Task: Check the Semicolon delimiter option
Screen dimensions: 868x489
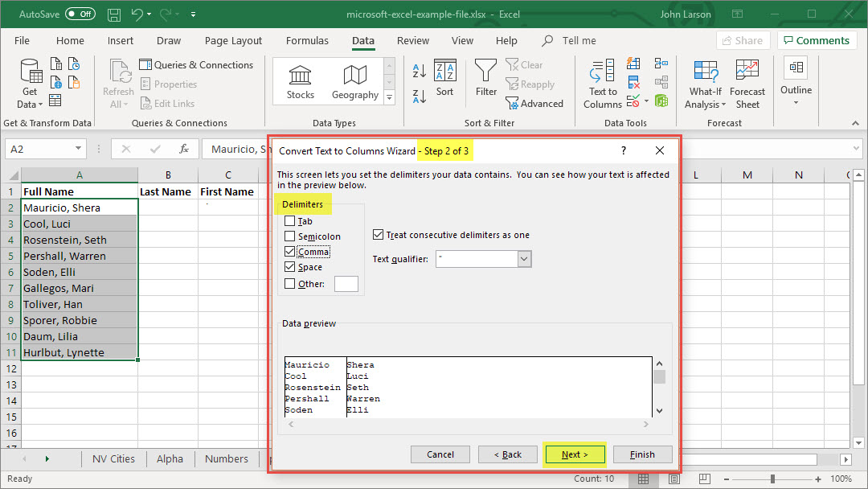Action: tap(290, 236)
